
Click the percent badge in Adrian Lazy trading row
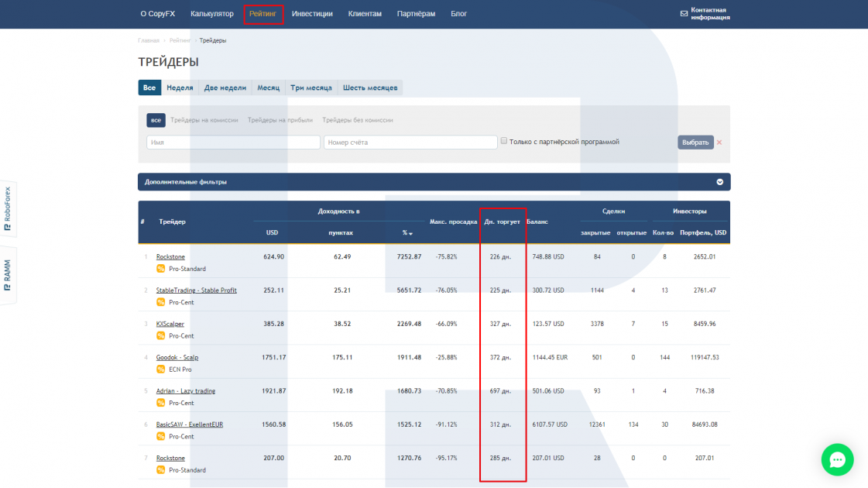point(160,404)
